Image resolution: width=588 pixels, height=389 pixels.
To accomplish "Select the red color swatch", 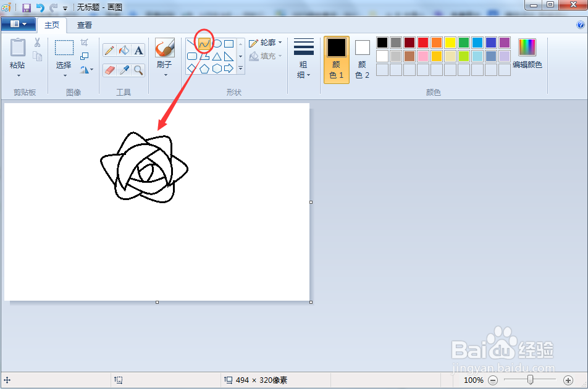I will [x=422, y=42].
